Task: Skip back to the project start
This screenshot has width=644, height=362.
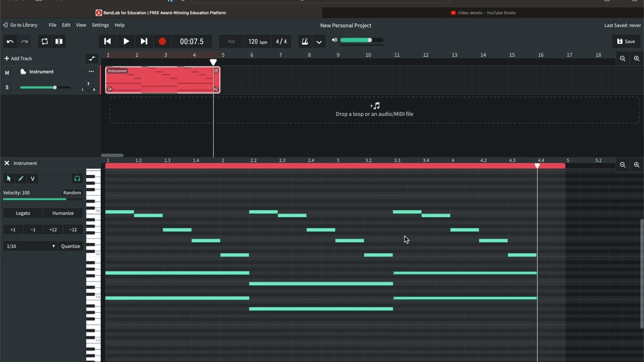Action: point(107,41)
